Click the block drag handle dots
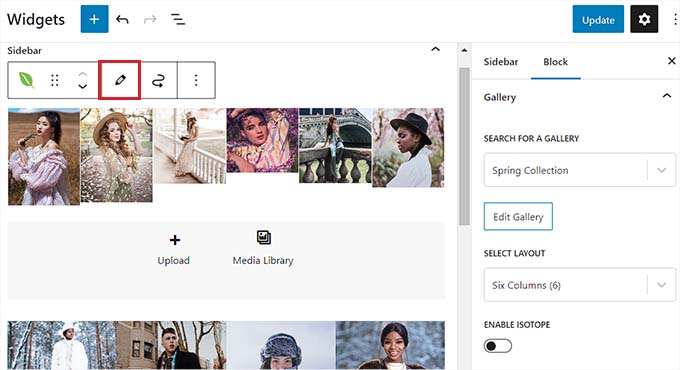The image size is (680, 370). (55, 80)
